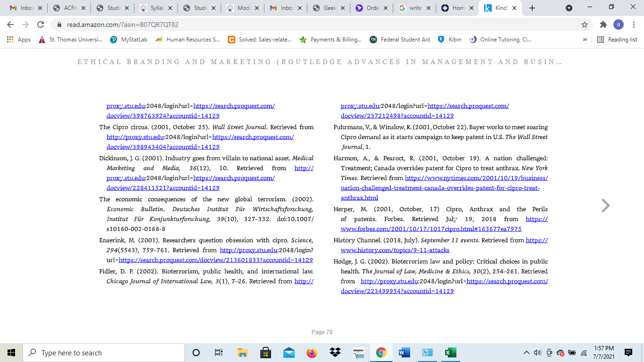Launch Excel from the taskbar
Viewport: 644px width, 362px height.
coord(450,353)
